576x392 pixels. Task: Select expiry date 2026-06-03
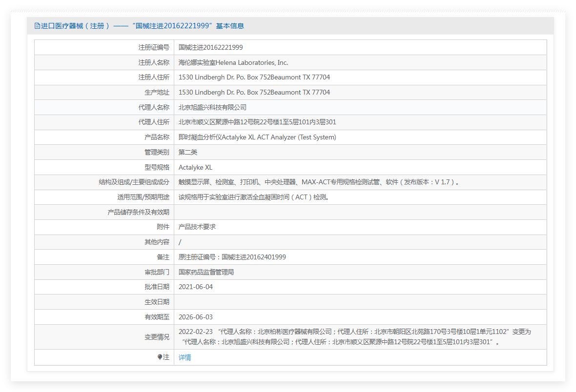pos(195,317)
